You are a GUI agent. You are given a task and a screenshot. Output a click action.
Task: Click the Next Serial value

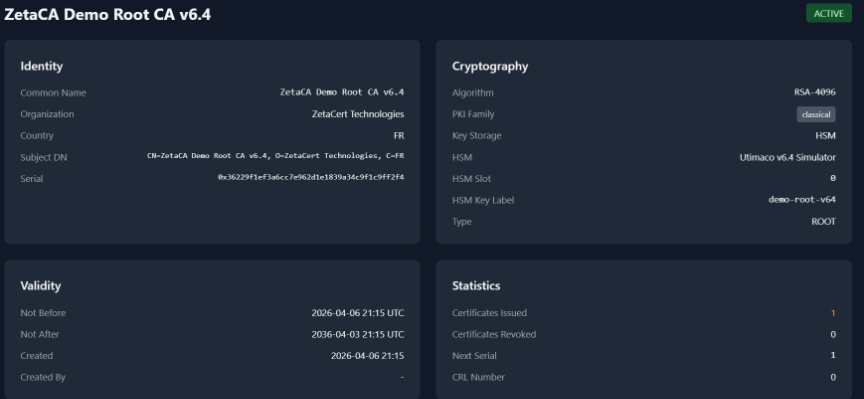pyautogui.click(x=833, y=355)
